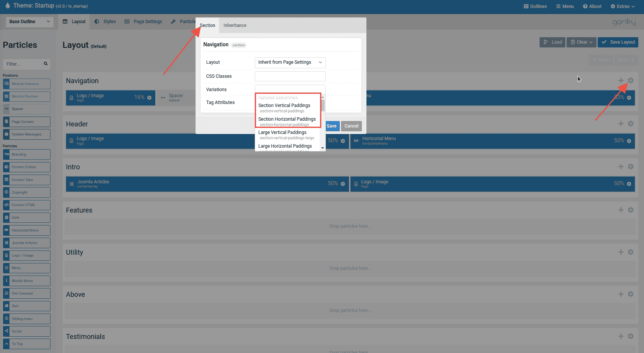The image size is (644, 353).
Task: Click the Intro section plus icon
Action: click(x=621, y=167)
